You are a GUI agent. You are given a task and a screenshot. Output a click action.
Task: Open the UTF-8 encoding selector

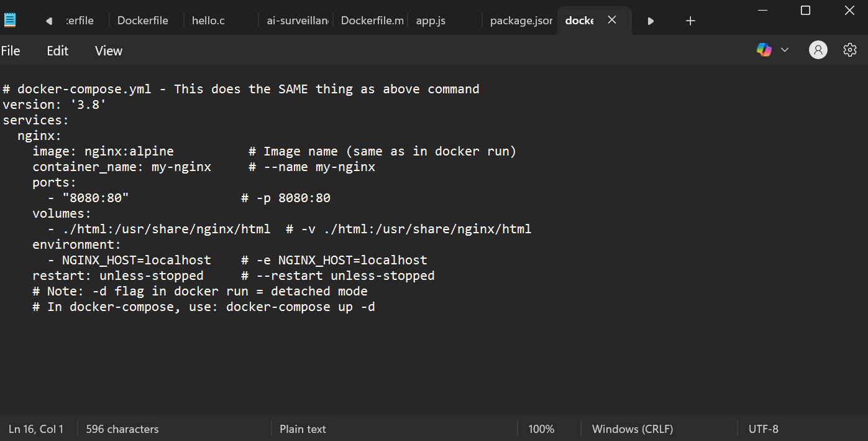click(x=763, y=429)
